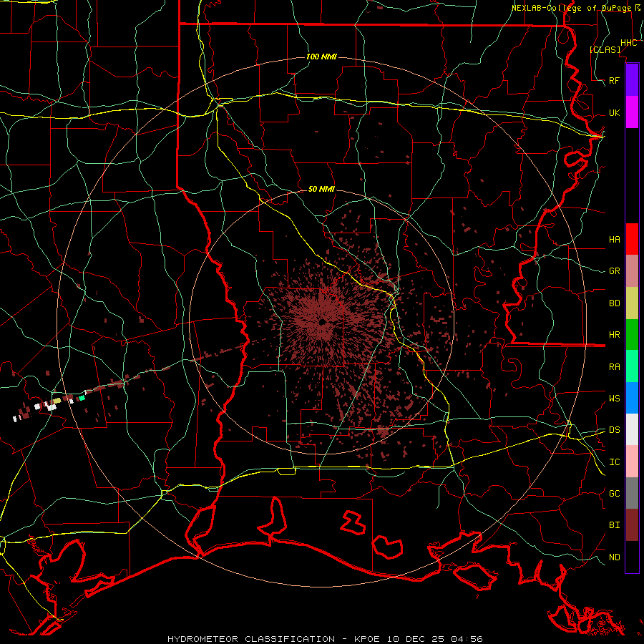Click the radar site center point
Viewport: 644px width, 644px height.
click(323, 321)
